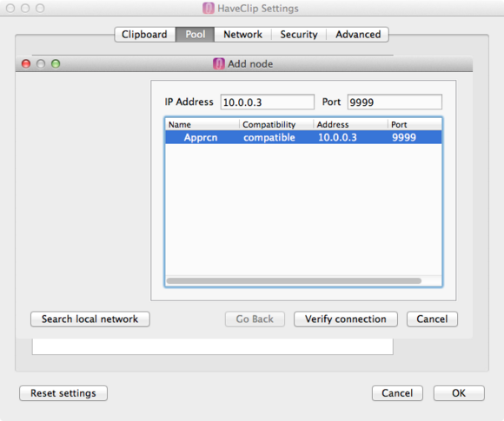Click the 'compatible' cell in Apprcn row

269,137
